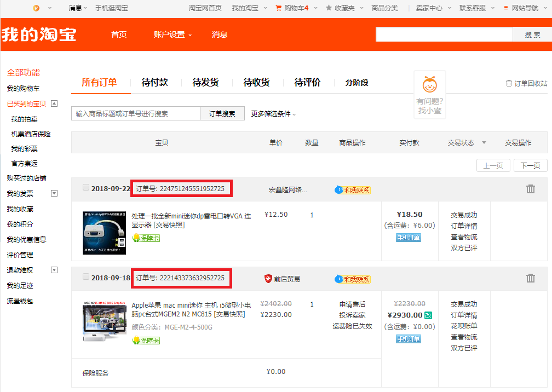Open the 账户设置 dropdown menu
Image resolution: width=552 pixels, height=392 pixels.
(173, 34)
